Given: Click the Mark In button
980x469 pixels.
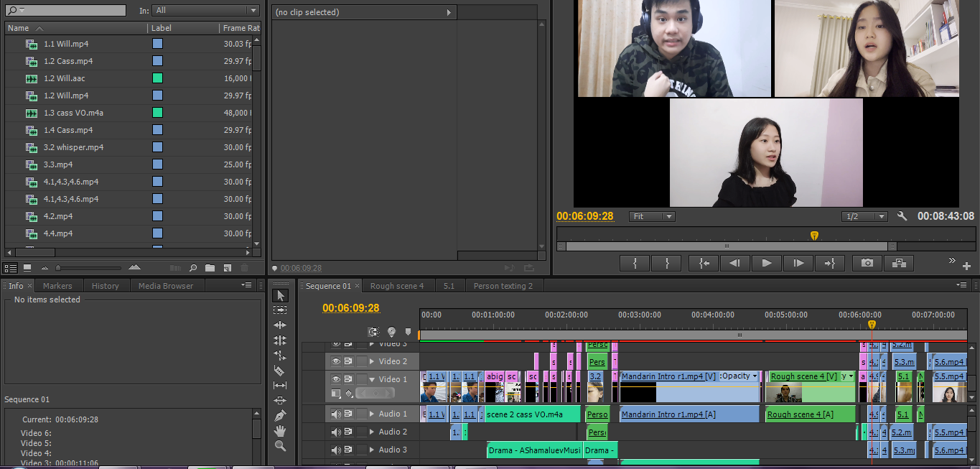Looking at the screenshot, I should click(635, 263).
